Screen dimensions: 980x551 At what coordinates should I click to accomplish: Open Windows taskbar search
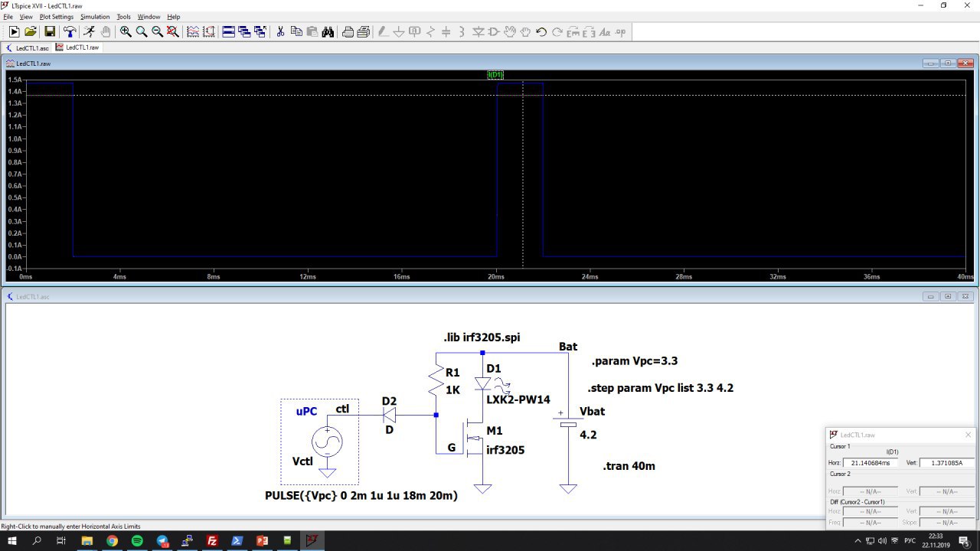37,541
